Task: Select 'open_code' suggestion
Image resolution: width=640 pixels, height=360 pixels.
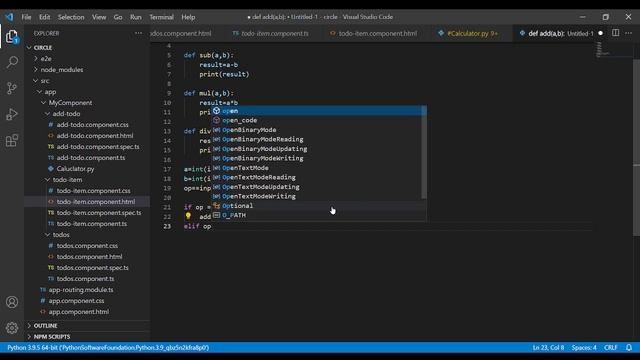Action: coord(319,120)
